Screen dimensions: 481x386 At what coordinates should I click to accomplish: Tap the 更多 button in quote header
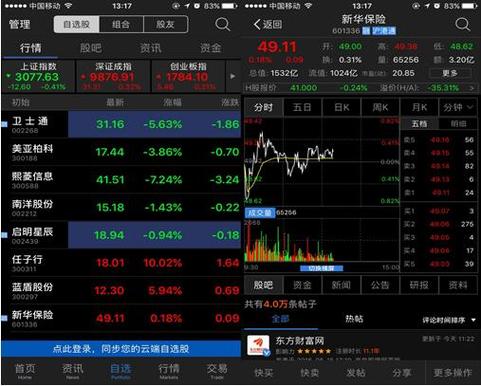[450, 73]
